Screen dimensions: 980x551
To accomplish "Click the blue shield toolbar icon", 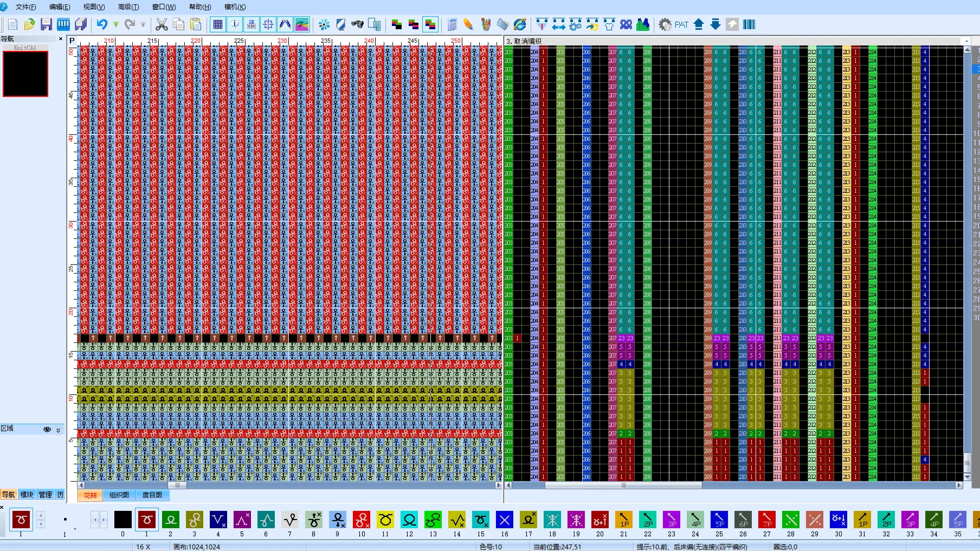I will [x=340, y=24].
